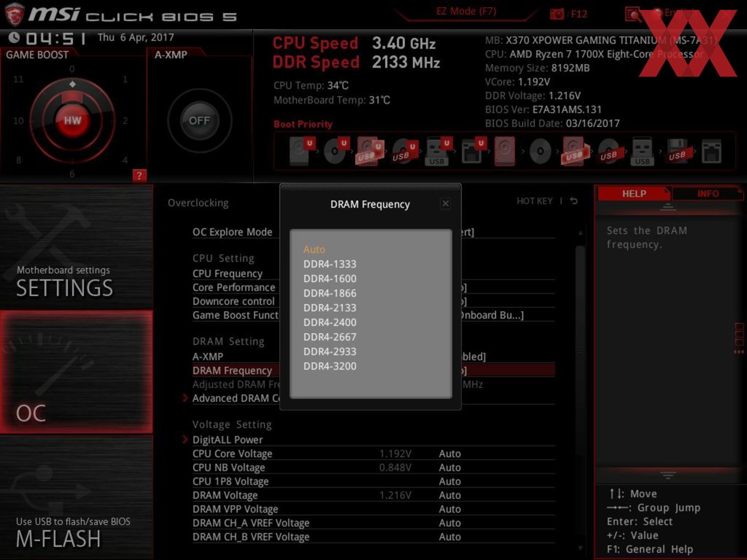The width and height of the screenshot is (747, 560).
Task: Choose DDR4-2667 option
Action: 330,337
